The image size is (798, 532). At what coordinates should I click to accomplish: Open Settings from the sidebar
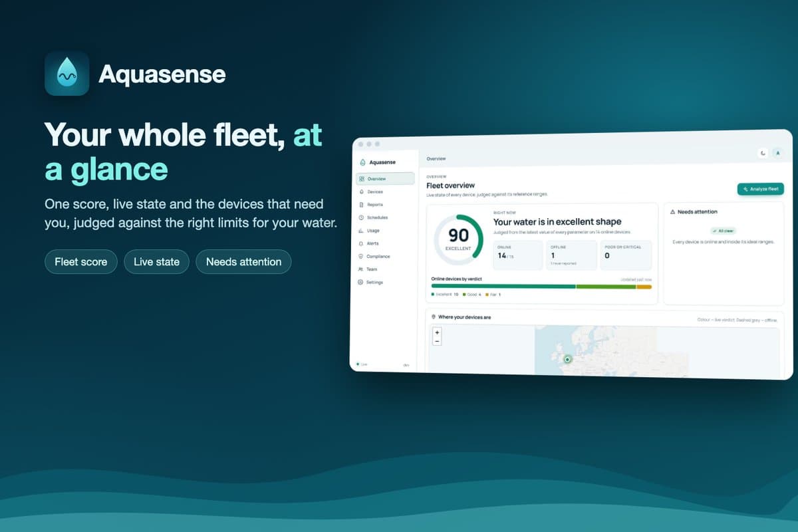(x=385, y=282)
